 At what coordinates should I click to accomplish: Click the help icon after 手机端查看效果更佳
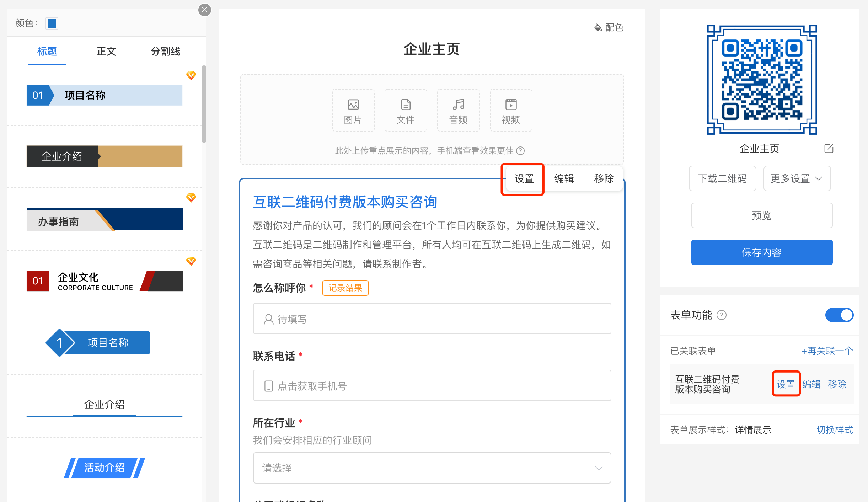pos(520,151)
